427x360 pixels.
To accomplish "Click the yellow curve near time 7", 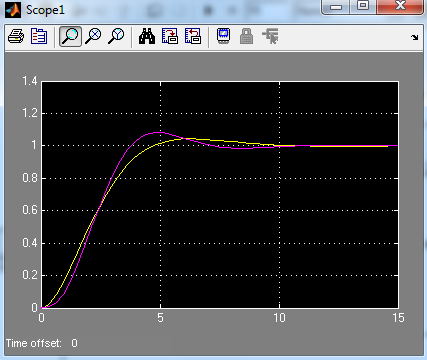I will [x=208, y=140].
